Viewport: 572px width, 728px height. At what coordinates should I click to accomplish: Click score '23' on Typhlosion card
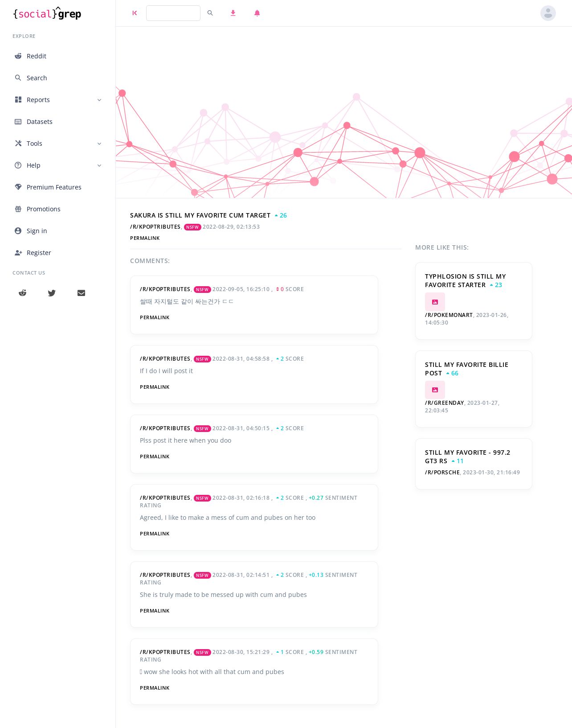tap(496, 285)
